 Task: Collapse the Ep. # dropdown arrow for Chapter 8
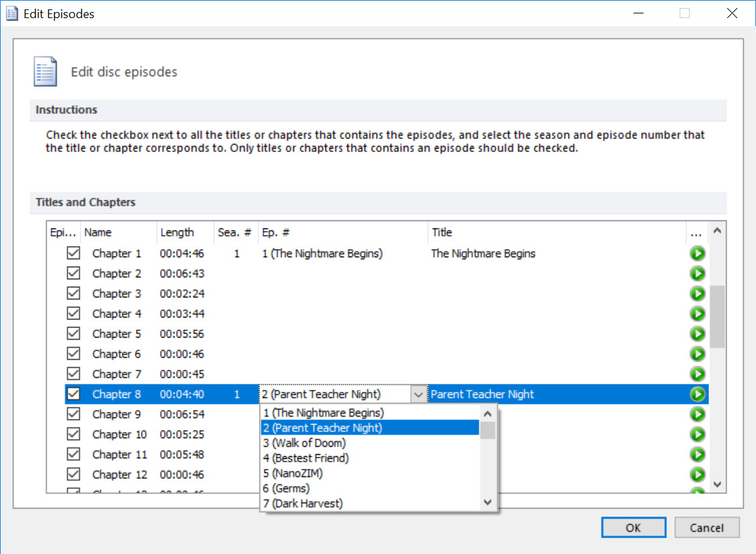[419, 395]
